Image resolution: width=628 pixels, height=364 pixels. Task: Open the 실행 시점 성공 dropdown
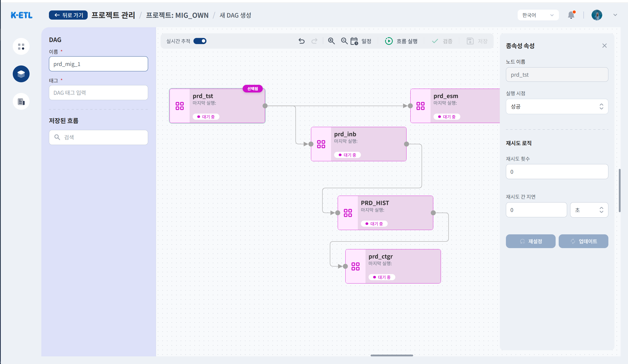(x=557, y=106)
